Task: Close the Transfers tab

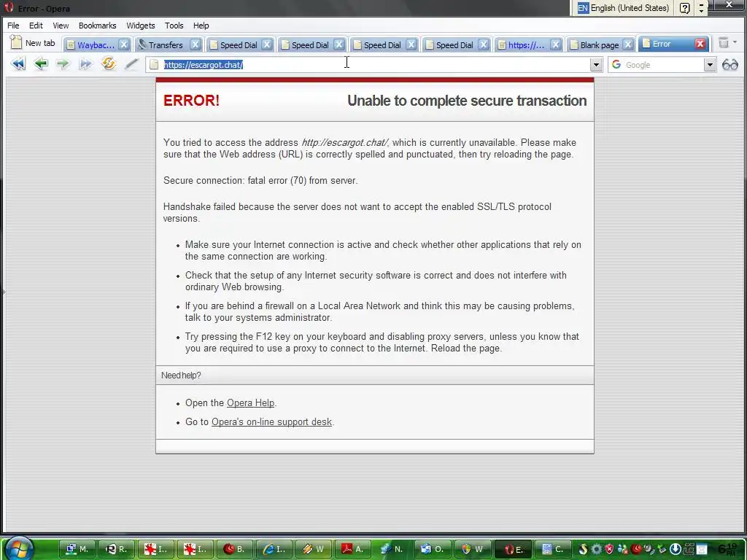Action: 196,44
